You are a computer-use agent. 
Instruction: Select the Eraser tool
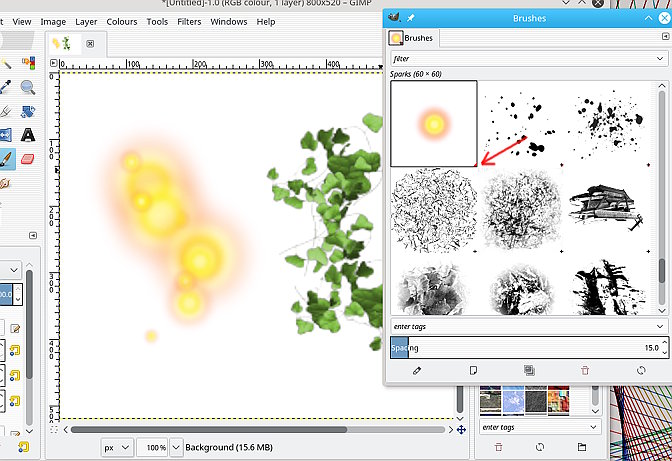(x=27, y=158)
